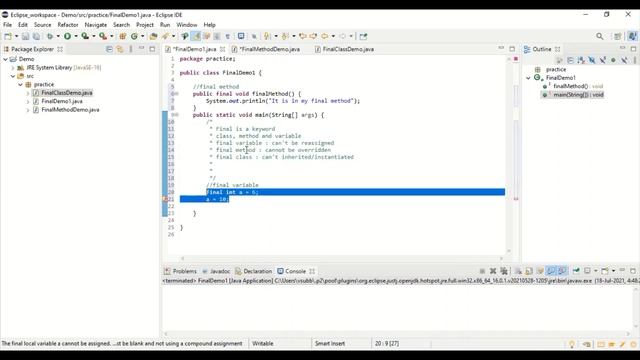
Task: Click Remove All Terminated Launches in Console
Action: (x=504, y=271)
